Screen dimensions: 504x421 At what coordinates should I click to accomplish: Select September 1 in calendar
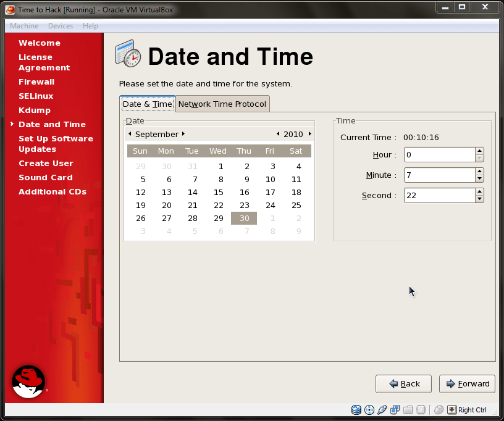220,166
